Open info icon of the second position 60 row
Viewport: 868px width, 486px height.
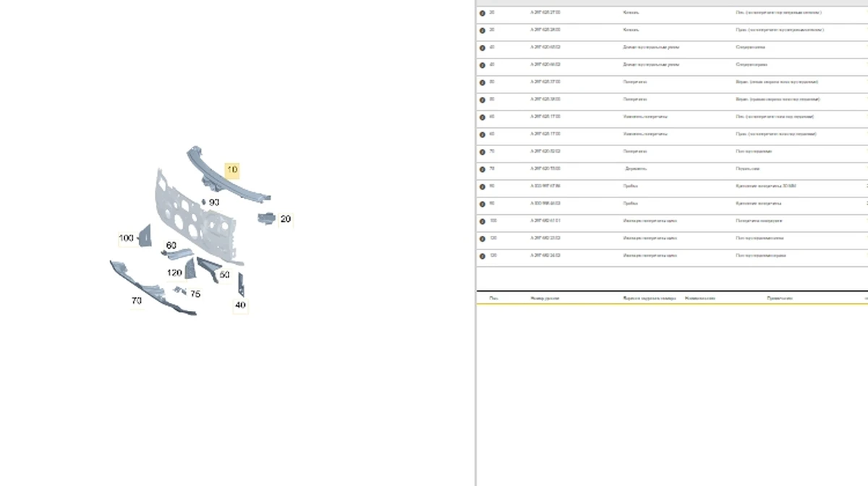click(x=482, y=135)
